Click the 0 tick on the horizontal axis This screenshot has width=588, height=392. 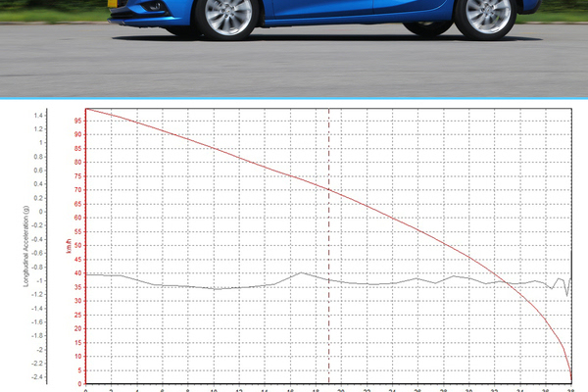tap(86, 389)
